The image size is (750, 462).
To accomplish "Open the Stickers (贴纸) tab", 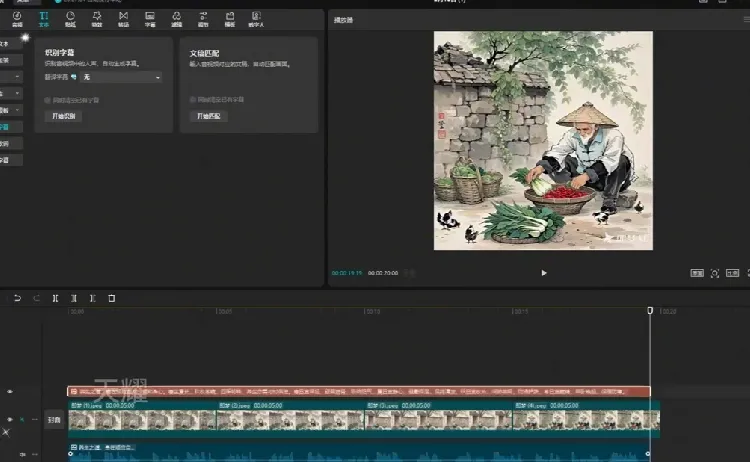I will point(70,19).
